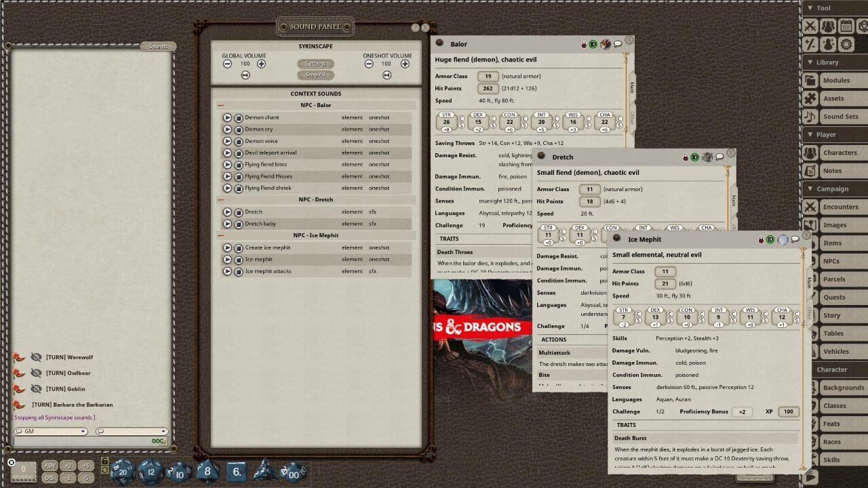The height and width of the screenshot is (488, 868).
Task: Open the options gear in the Tool panel
Action: (846, 43)
